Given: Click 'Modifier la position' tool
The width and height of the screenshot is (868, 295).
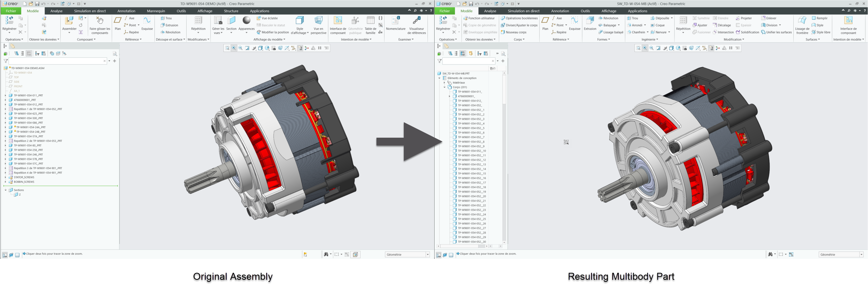Looking at the screenshot, I should pyautogui.click(x=272, y=32).
